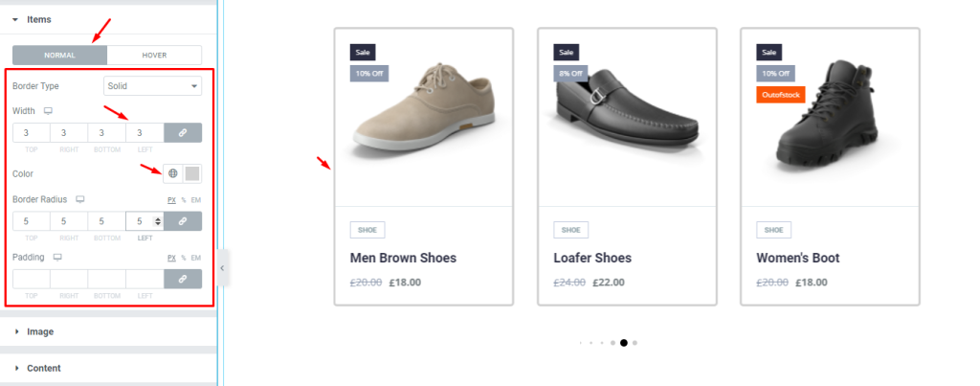The width and height of the screenshot is (980, 386).
Task: Open the Border Type dropdown
Action: point(152,85)
